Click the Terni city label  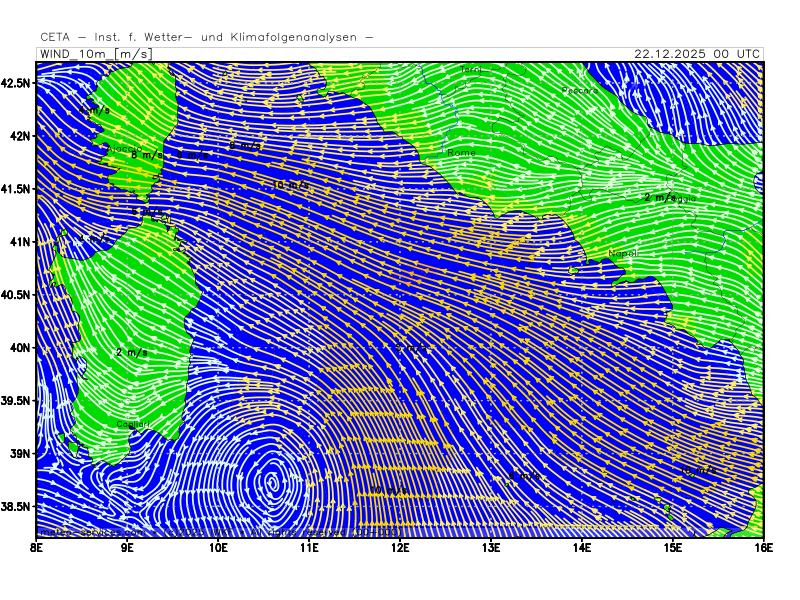click(x=471, y=69)
